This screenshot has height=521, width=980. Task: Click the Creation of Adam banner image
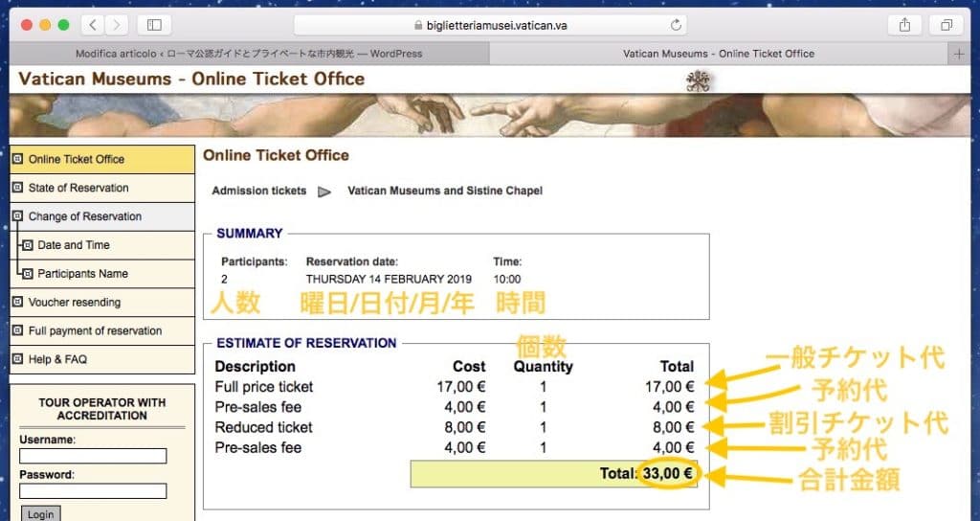(x=490, y=116)
